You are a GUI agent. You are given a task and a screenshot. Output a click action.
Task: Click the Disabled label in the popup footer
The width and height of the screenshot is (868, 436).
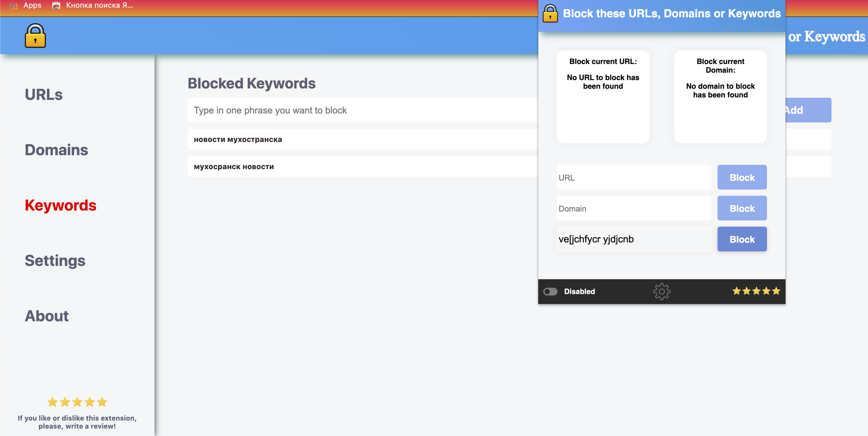[579, 291]
